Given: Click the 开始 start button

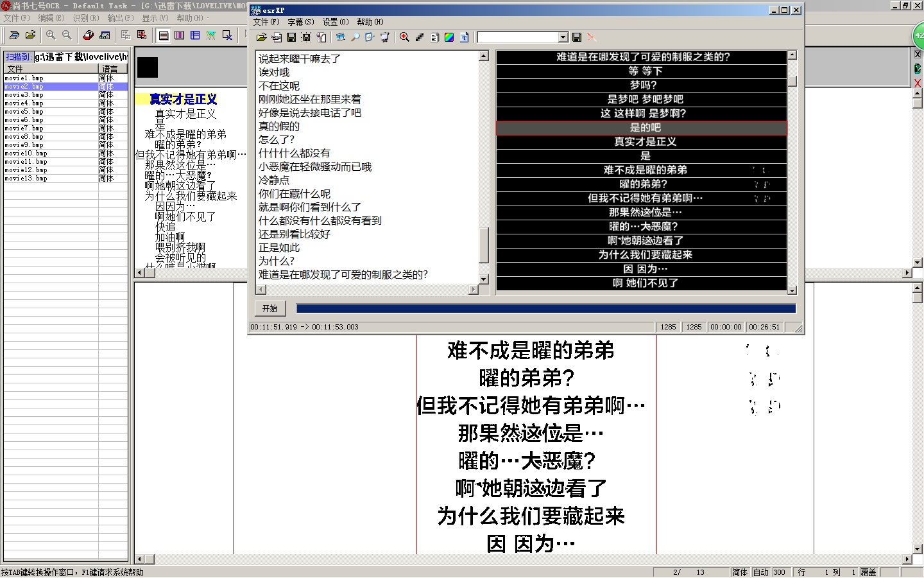Looking at the screenshot, I should [x=270, y=308].
